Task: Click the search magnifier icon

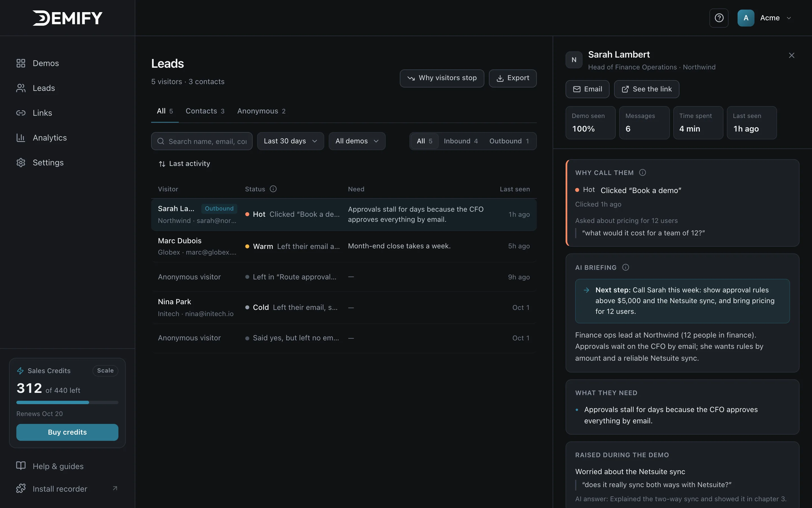Action: click(x=161, y=141)
